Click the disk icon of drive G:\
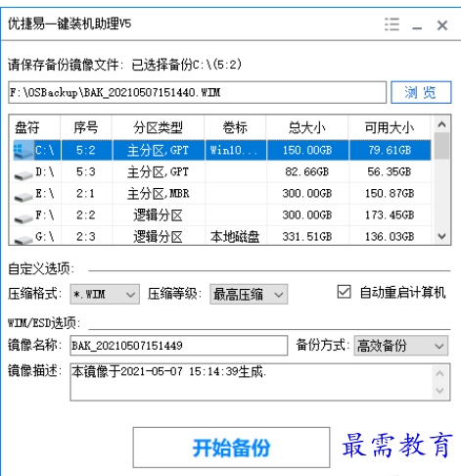The height and width of the screenshot is (476, 461). pos(23,240)
